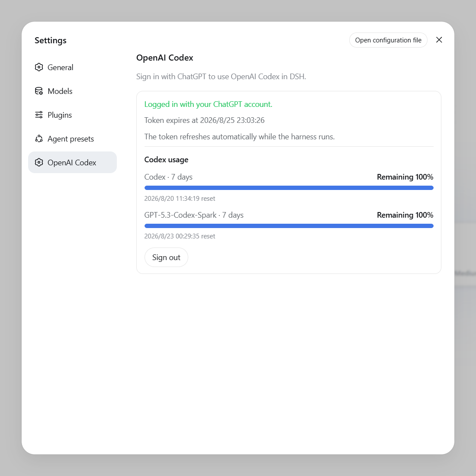Select the Agent presets tab

(x=72, y=139)
